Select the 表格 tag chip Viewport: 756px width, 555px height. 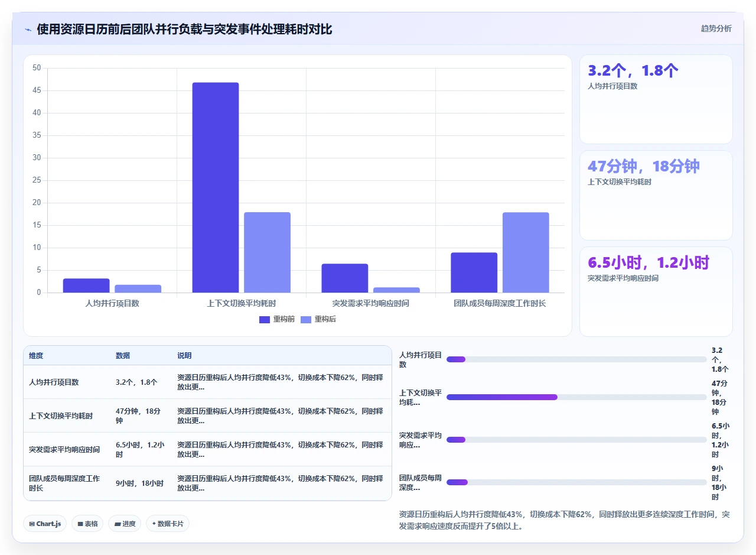(87, 524)
